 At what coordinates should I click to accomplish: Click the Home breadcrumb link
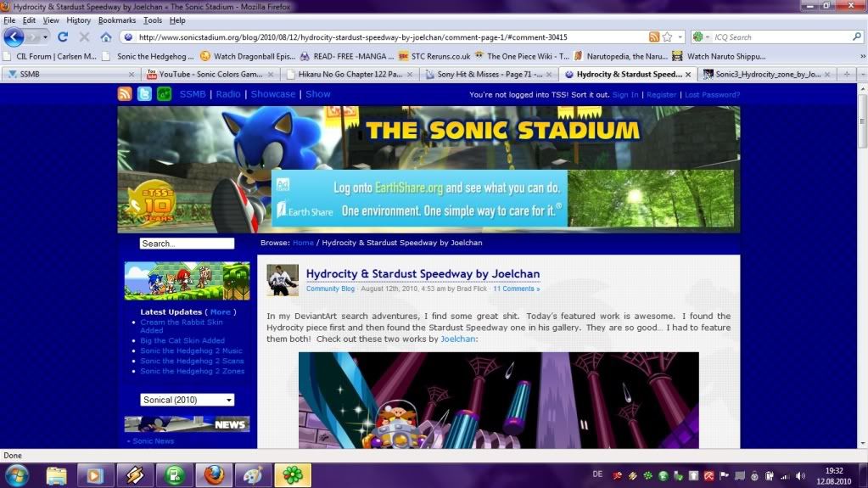(303, 243)
